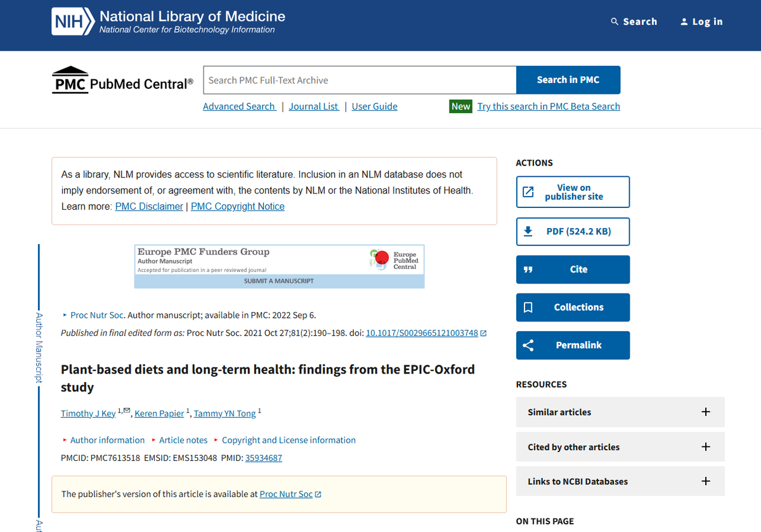
Task: Click the Collections button
Action: point(573,308)
